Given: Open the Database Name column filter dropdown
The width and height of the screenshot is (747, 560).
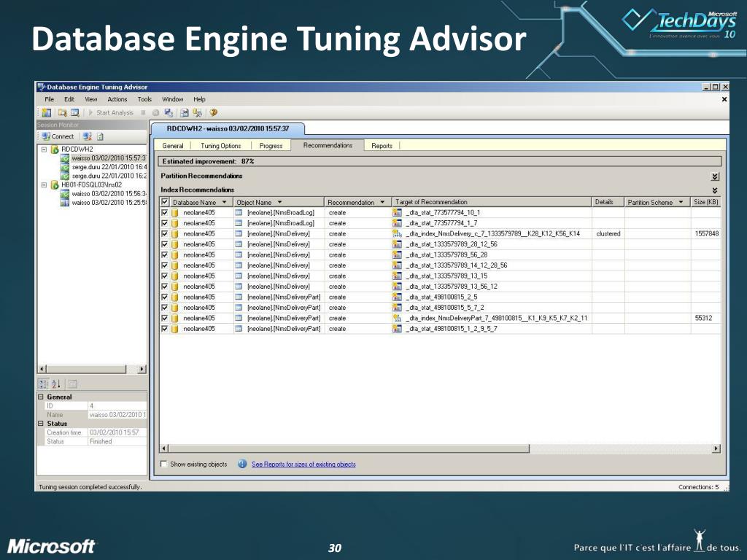Looking at the screenshot, I should tap(224, 203).
